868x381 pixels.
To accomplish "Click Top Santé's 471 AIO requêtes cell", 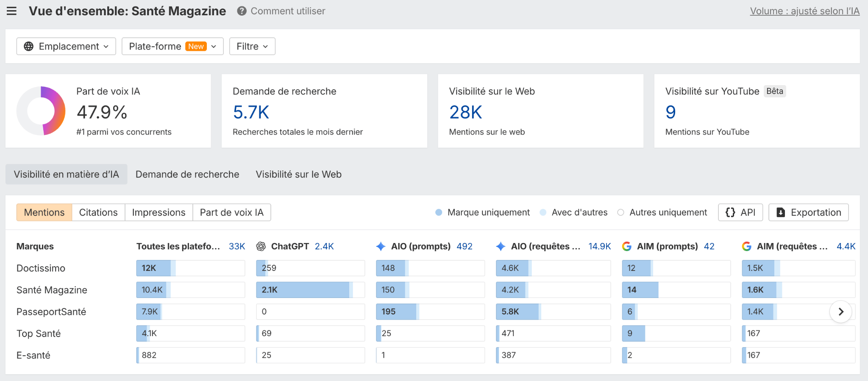I will pyautogui.click(x=554, y=334).
